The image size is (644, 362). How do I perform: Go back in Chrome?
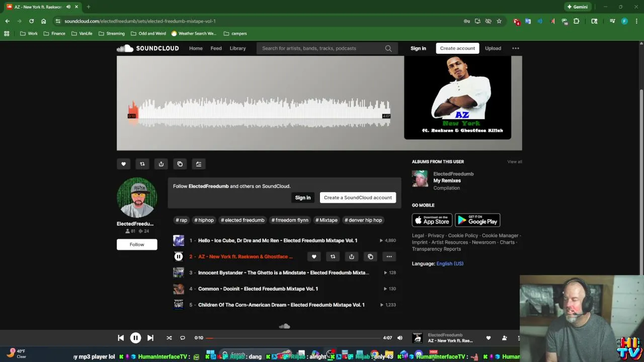(7, 21)
